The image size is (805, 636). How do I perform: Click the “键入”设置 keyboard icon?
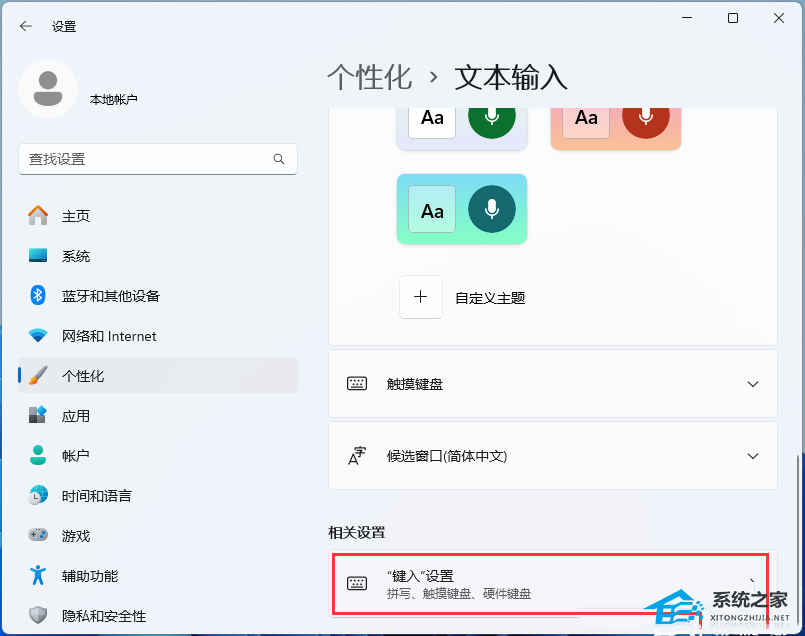(357, 583)
